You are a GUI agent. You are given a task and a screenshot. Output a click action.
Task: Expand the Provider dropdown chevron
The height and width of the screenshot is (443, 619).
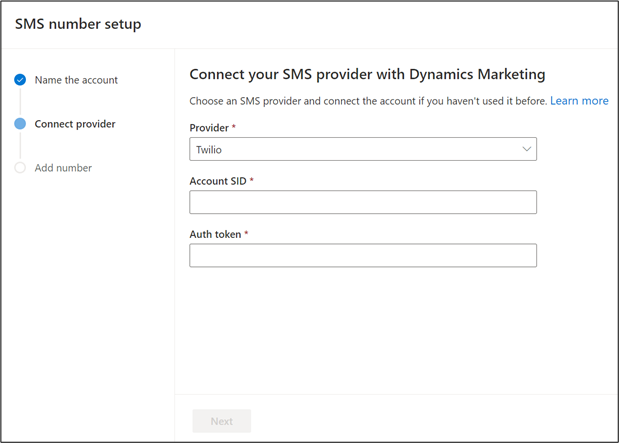pyautogui.click(x=527, y=149)
